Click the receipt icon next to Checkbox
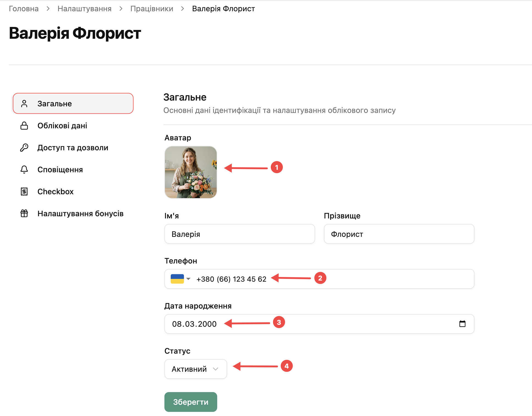This screenshot has width=532, height=416. (x=24, y=192)
